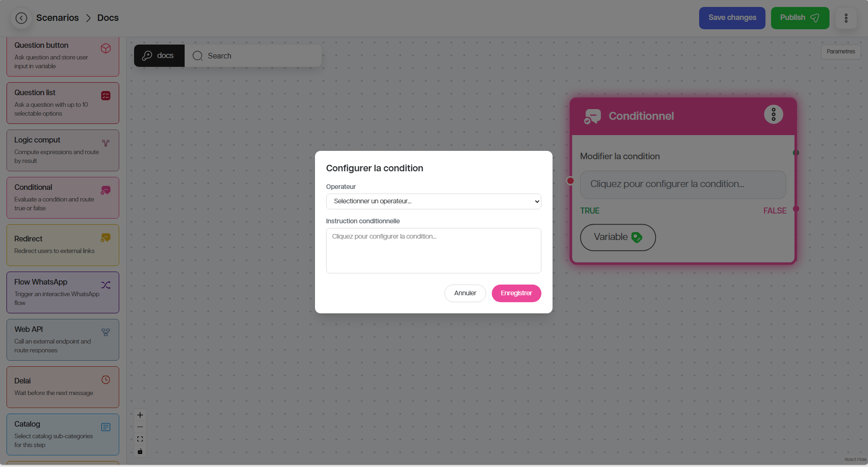Go to Scenarios breadcrumb
This screenshot has height=467, width=868.
pos(58,18)
